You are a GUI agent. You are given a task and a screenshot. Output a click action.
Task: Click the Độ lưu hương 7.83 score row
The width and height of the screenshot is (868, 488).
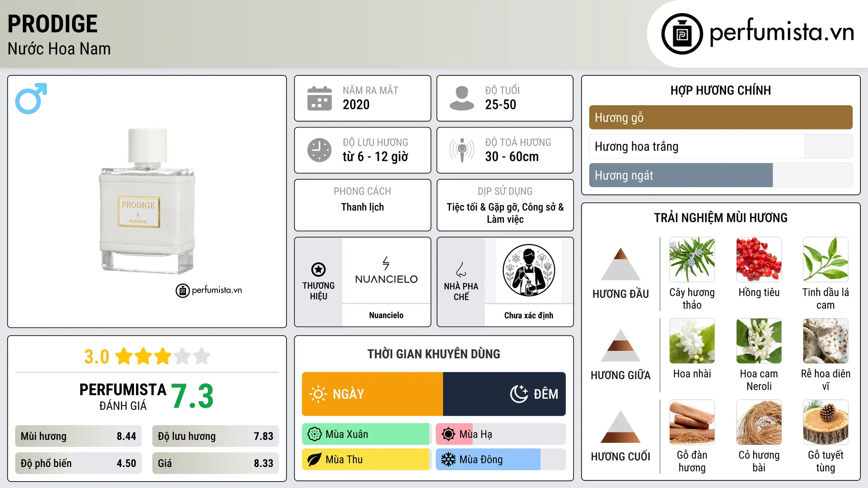click(215, 436)
